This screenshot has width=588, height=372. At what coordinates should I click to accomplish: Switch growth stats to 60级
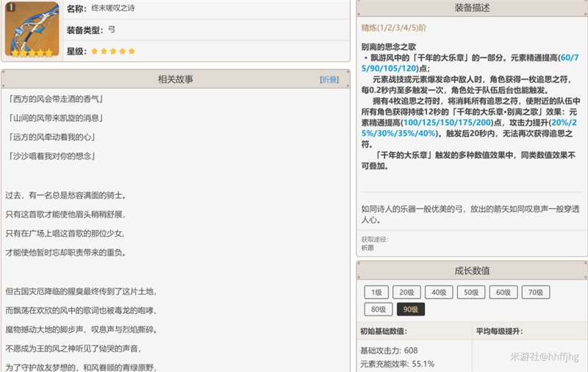(x=503, y=292)
